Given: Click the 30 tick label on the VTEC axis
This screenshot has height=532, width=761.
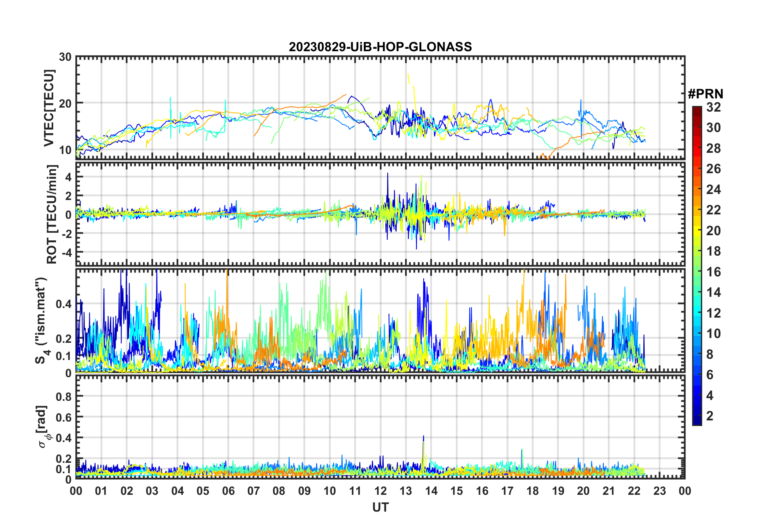Looking at the screenshot, I should tap(65, 57).
